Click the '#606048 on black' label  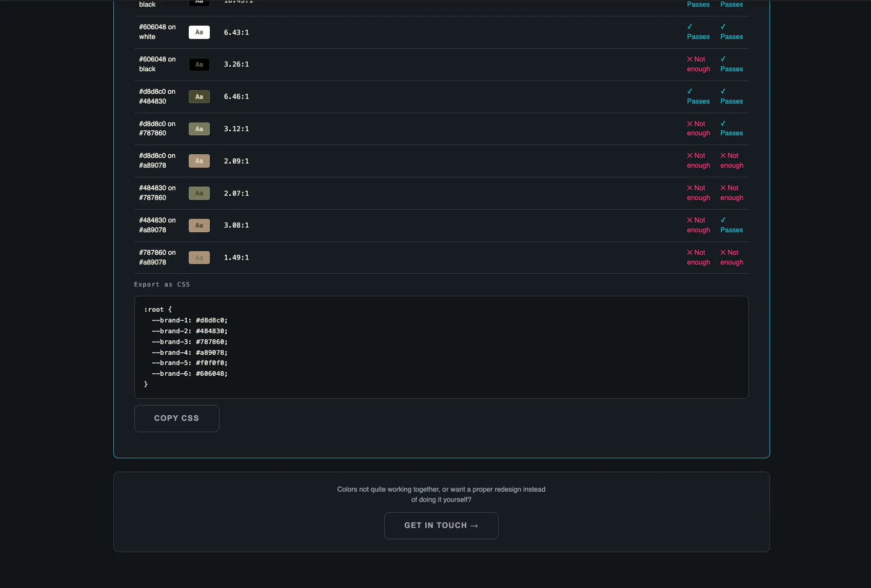coord(157,64)
